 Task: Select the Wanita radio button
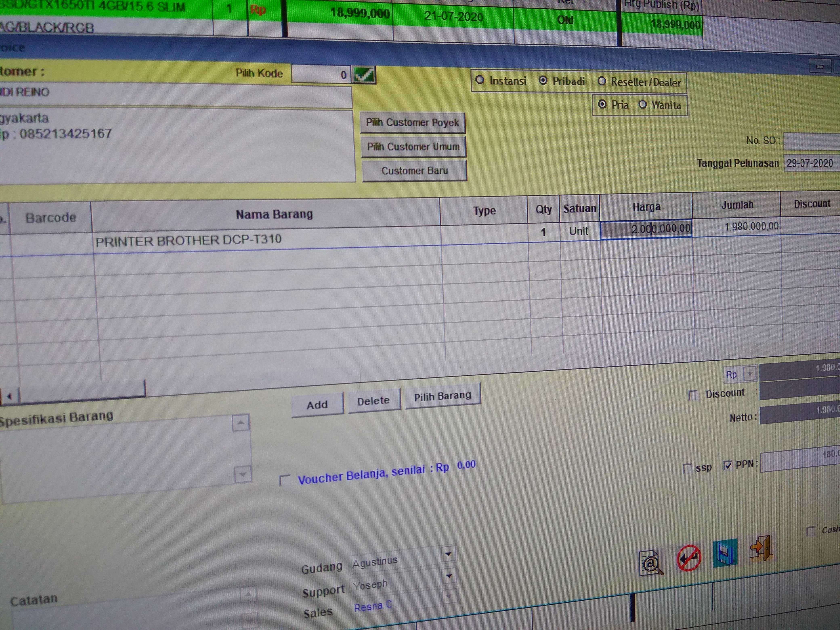643,104
